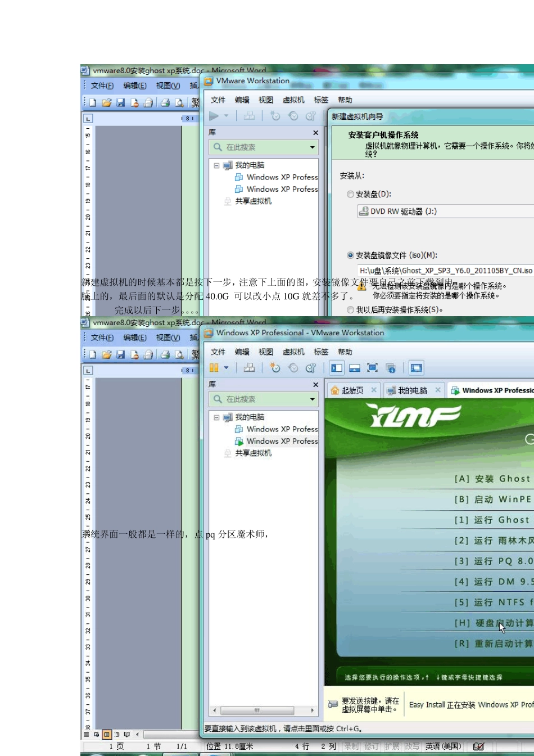
Task: Enter full screen mode via VMware toolbar icon
Action: pyautogui.click(x=372, y=368)
